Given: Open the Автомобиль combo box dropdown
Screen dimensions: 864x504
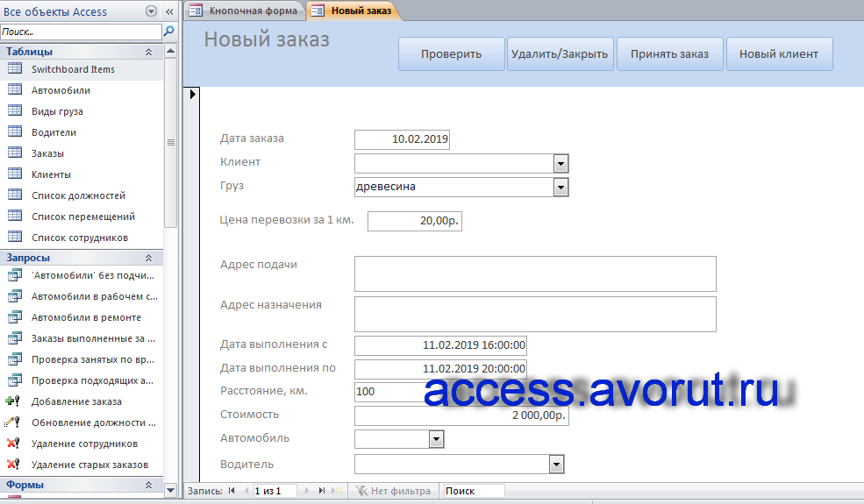Looking at the screenshot, I should coord(437,439).
